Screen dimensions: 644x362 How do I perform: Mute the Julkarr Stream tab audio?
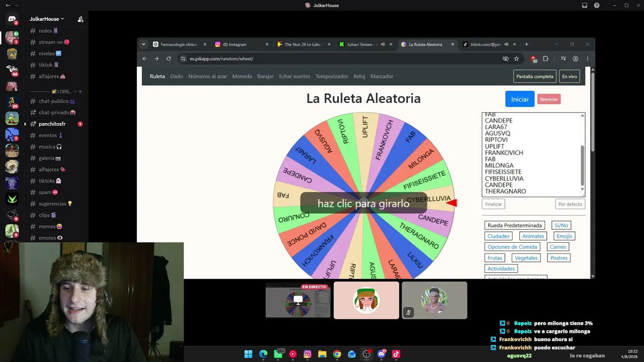(x=383, y=44)
